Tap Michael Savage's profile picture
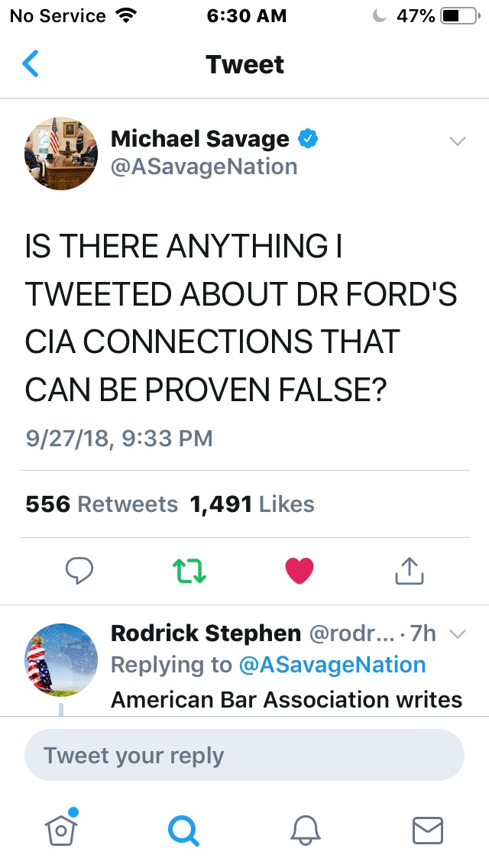489x868 pixels. click(61, 154)
